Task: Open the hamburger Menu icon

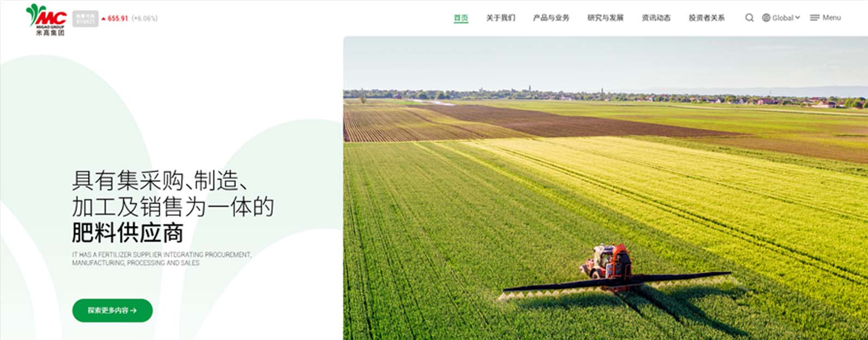Action: 814,18
